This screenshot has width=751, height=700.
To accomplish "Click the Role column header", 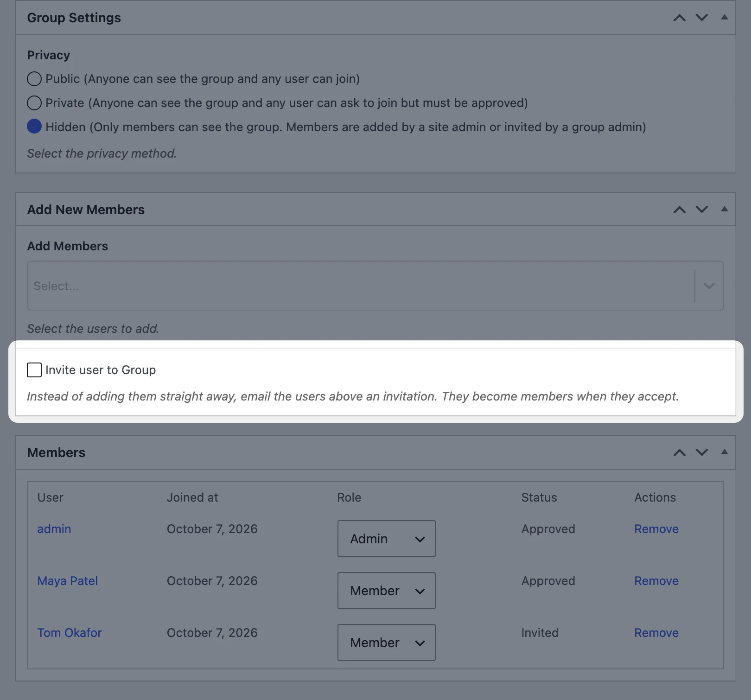I will (x=349, y=497).
